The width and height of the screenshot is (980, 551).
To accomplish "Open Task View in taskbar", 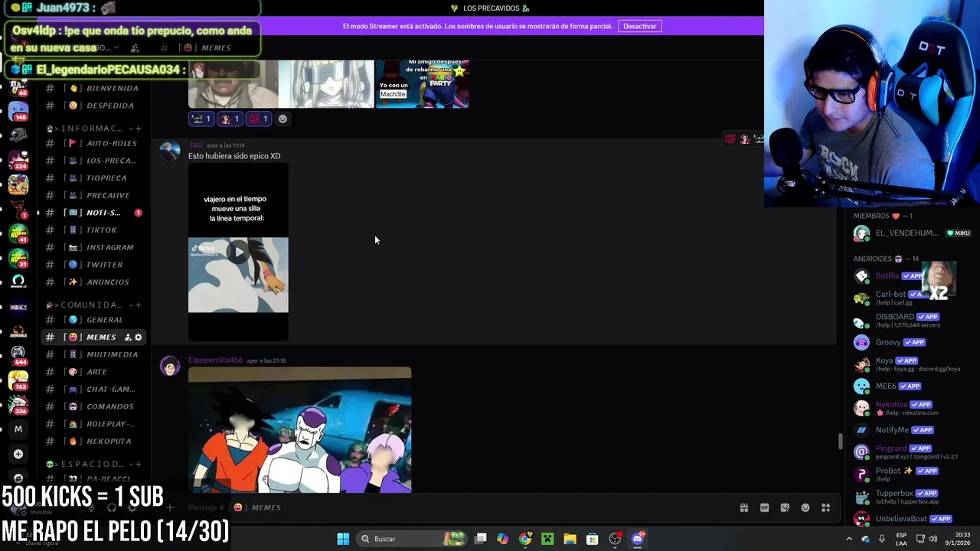I will click(x=480, y=539).
